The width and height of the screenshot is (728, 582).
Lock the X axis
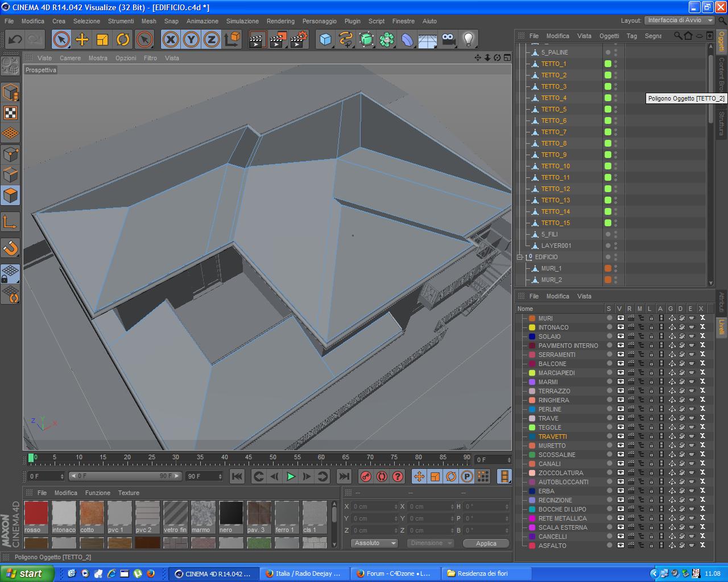(171, 39)
